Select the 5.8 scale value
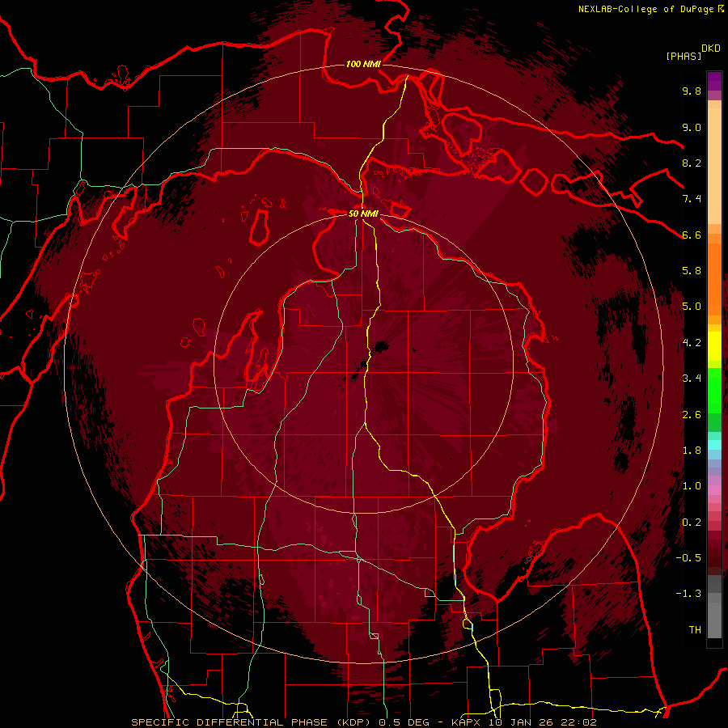This screenshot has height=728, width=728. [692, 271]
